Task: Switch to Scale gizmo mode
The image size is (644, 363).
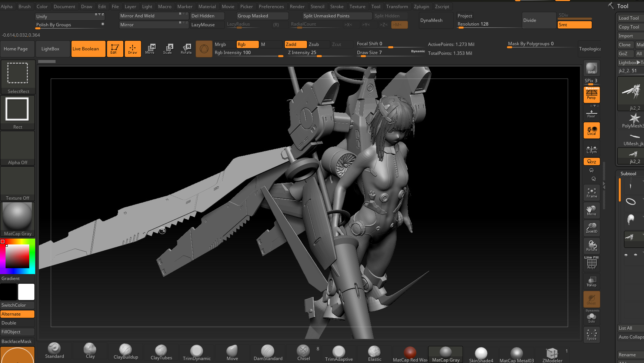Action: click(168, 49)
